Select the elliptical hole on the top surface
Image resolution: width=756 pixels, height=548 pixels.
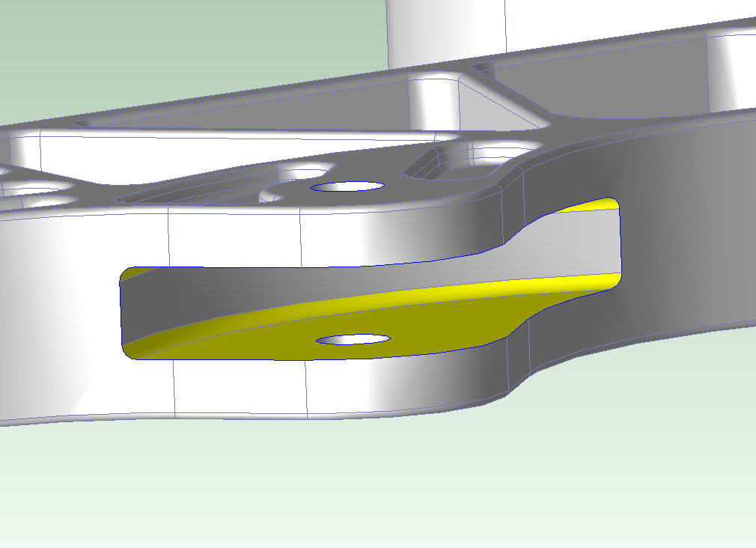tap(348, 186)
